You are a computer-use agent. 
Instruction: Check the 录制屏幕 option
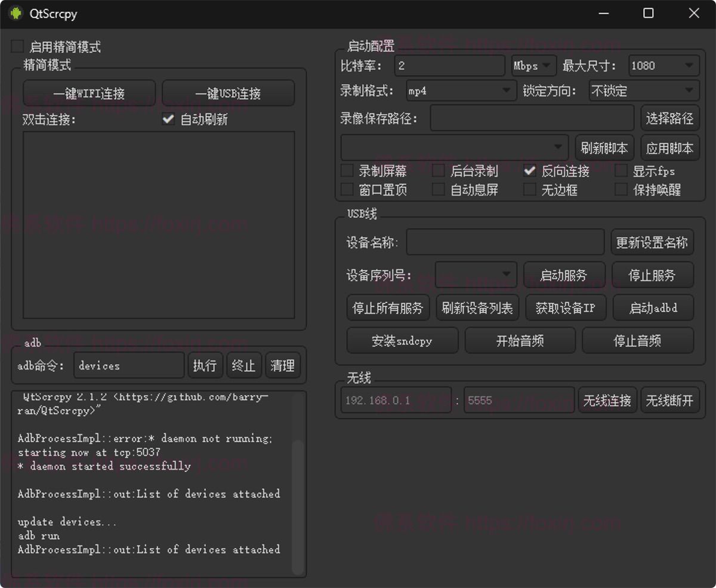(347, 171)
